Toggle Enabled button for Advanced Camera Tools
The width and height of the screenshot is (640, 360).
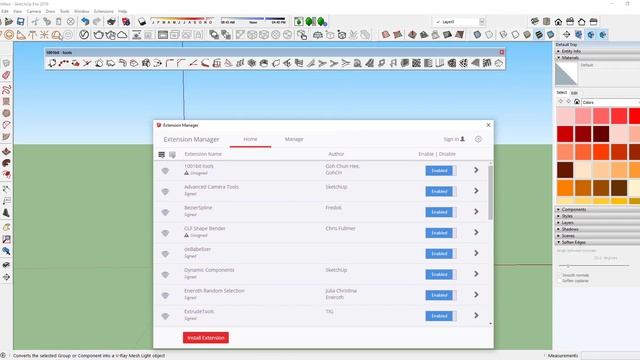point(441,191)
